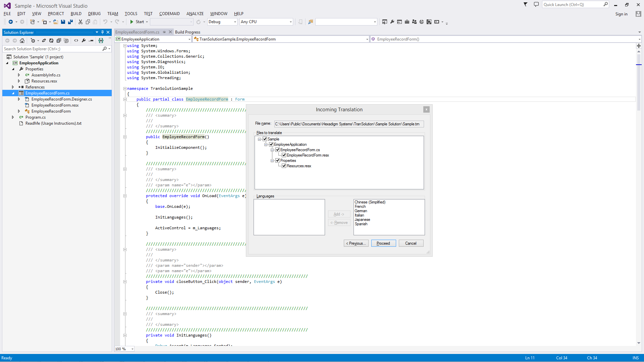
Task: Open the Any CPU platform dropdown
Action: pos(266,22)
